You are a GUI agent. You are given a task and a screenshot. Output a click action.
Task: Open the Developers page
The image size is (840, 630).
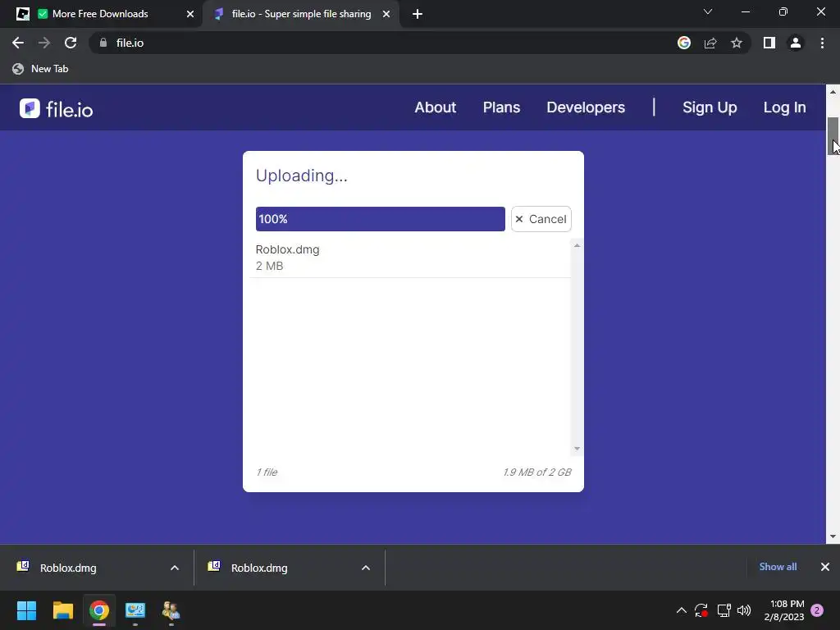586,107
